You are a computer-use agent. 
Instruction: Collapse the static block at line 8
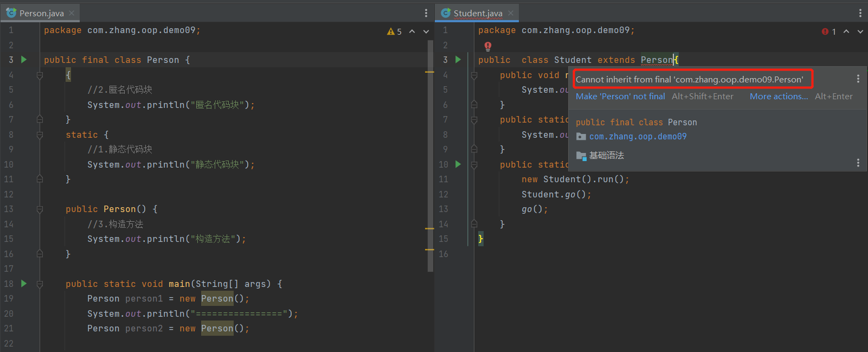pyautogui.click(x=40, y=135)
